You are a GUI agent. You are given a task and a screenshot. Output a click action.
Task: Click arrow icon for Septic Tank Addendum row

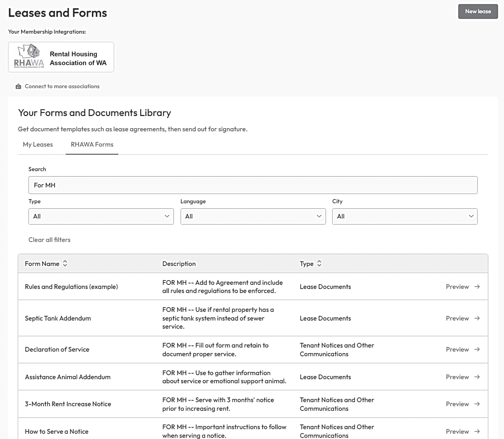(x=477, y=318)
